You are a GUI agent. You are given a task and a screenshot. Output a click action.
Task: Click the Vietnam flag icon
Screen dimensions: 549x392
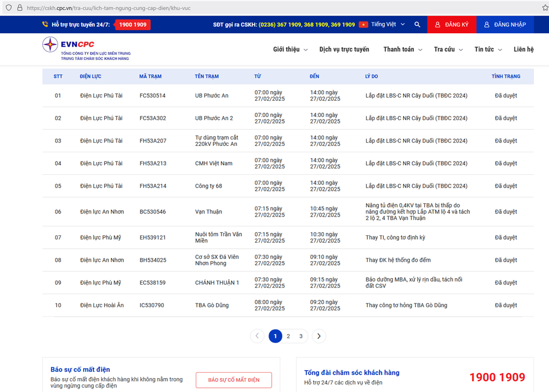coord(363,25)
